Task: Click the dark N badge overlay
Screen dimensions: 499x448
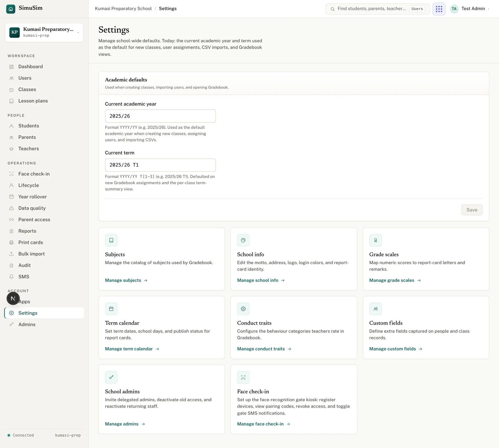Action: (x=13, y=298)
